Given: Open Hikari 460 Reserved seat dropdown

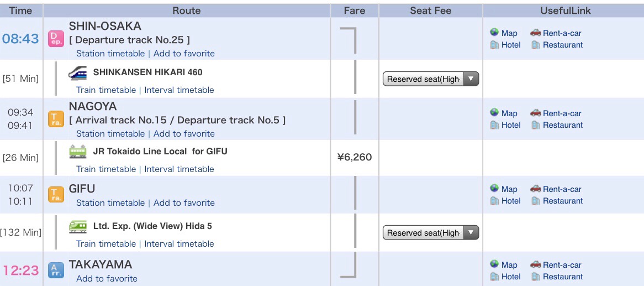Looking at the screenshot, I should [x=430, y=79].
